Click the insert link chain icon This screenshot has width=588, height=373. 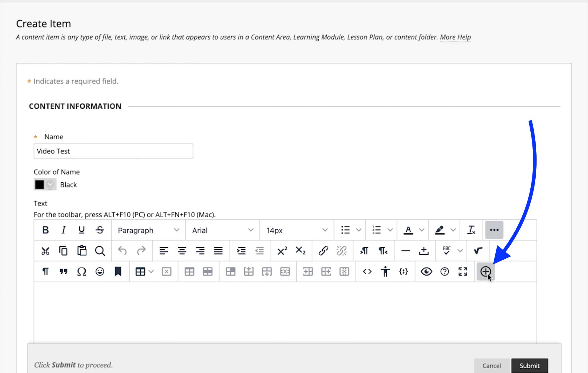323,251
